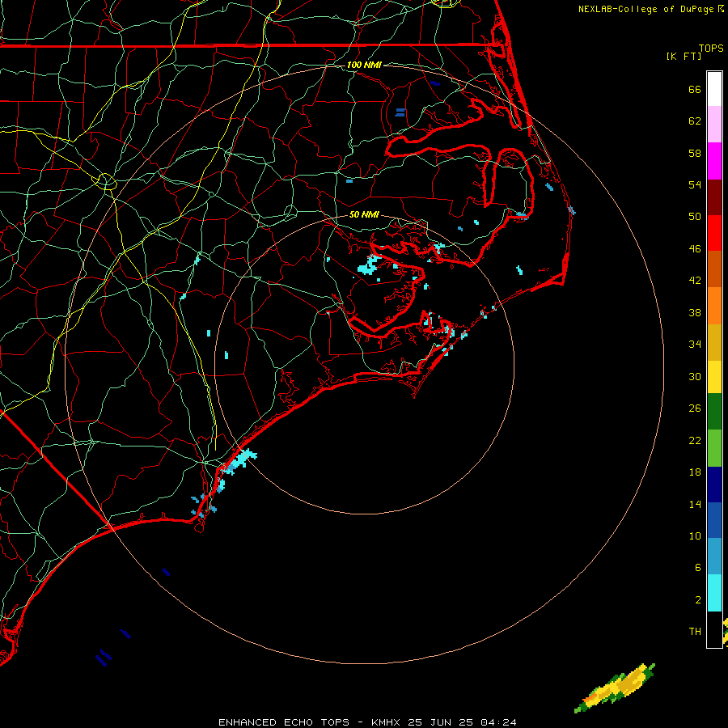Screen dimensions: 728x728
Task: Click the legend value 50
Action: tap(695, 217)
